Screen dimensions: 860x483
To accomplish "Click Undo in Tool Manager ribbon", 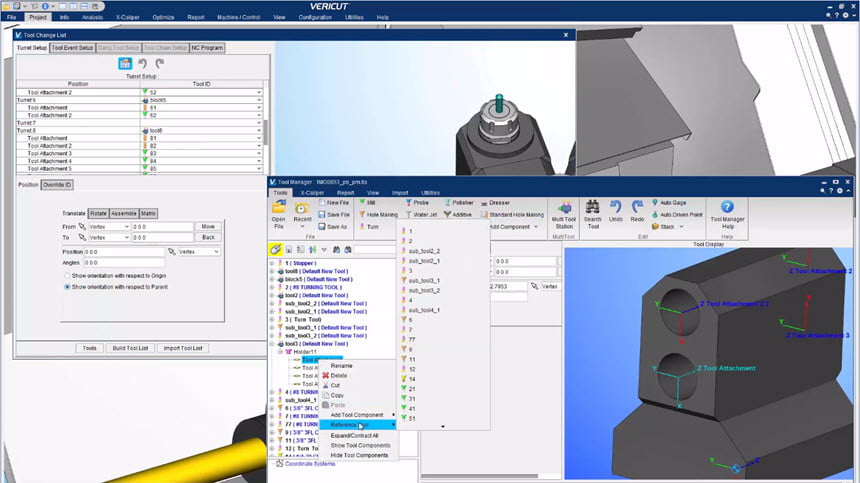I will (615, 212).
